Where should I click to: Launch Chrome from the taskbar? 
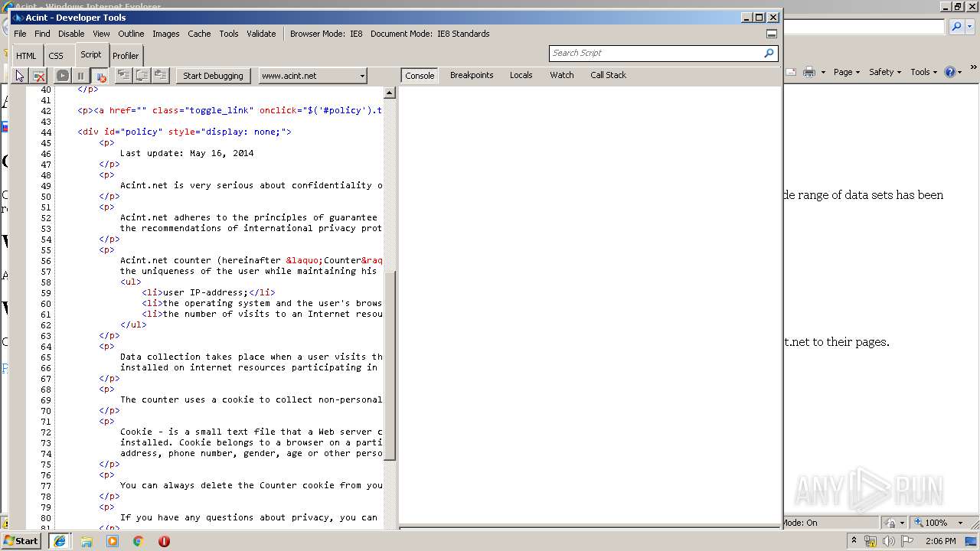point(139,541)
